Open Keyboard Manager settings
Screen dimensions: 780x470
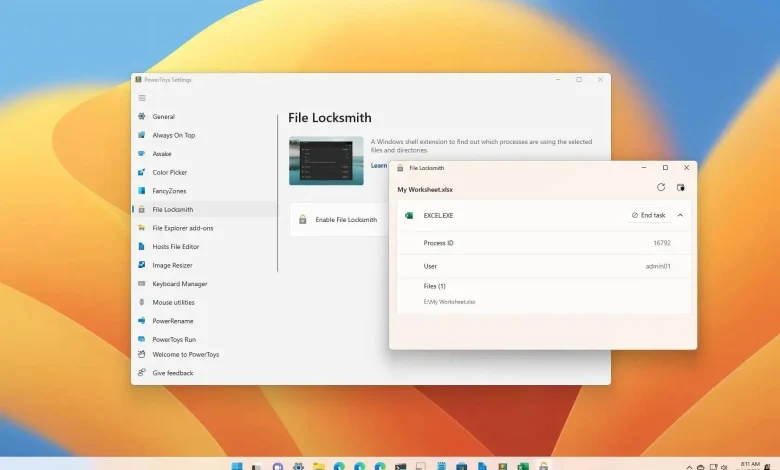point(180,283)
